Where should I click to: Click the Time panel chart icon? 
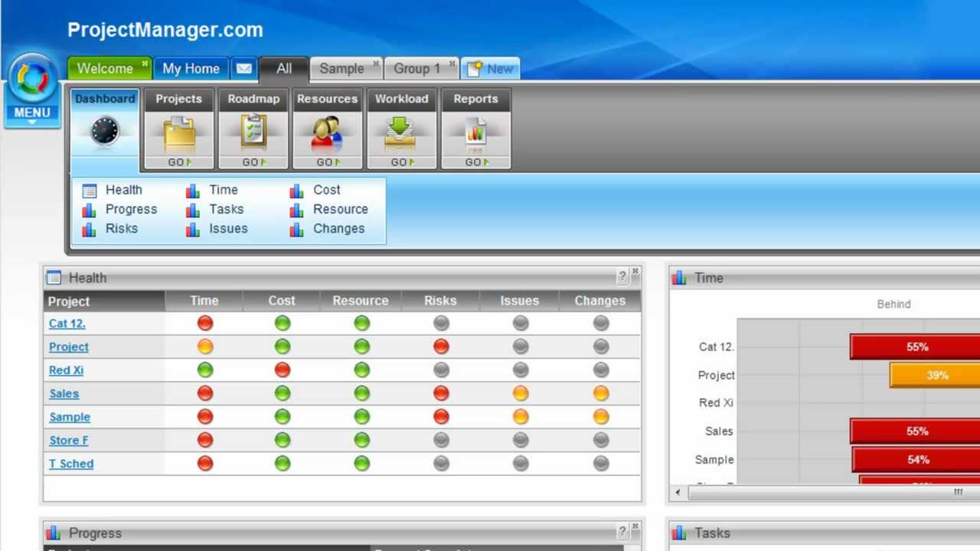coord(679,278)
